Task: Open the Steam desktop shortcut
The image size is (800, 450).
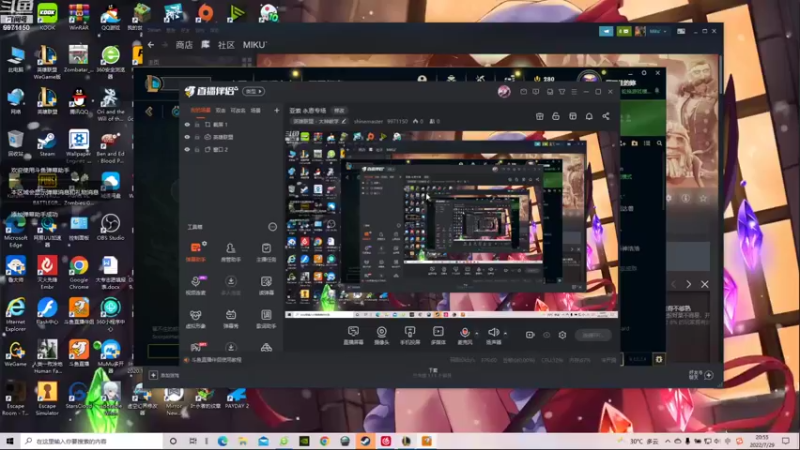Action: [47, 144]
